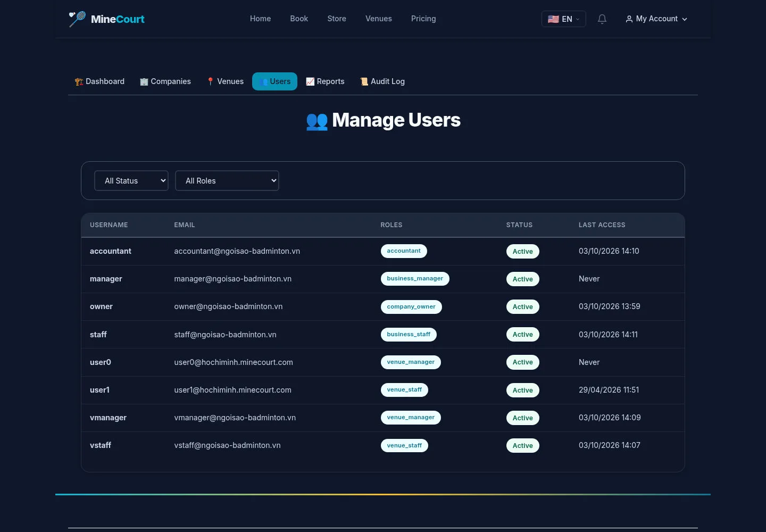766x532 pixels.
Task: Click the Dashboard tab icon
Action: tap(79, 81)
